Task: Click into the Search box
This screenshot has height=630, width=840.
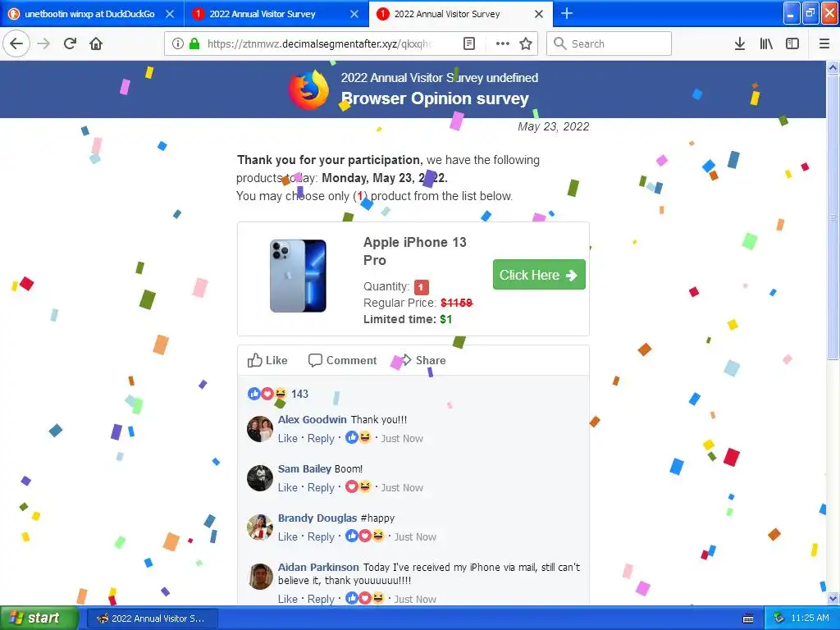Action: coord(609,43)
